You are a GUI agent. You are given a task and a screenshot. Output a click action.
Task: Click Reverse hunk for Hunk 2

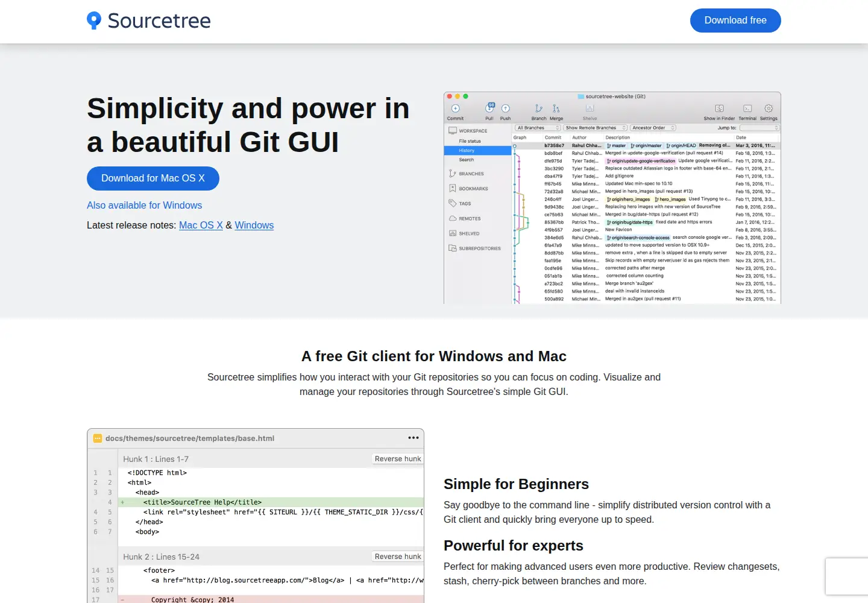point(398,557)
